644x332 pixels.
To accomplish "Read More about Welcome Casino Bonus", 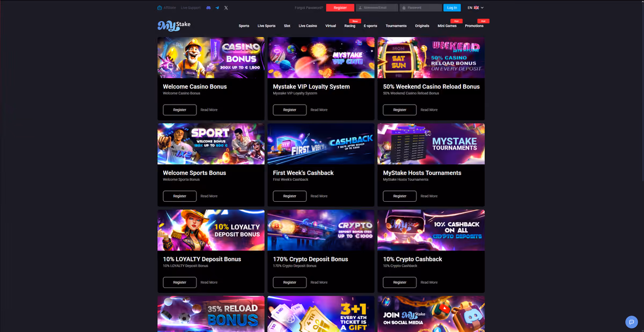I will pos(209,110).
